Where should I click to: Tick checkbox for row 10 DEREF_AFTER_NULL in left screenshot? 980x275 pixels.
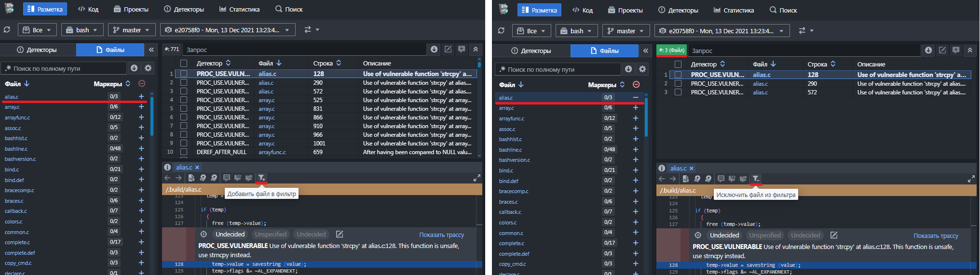click(x=184, y=152)
